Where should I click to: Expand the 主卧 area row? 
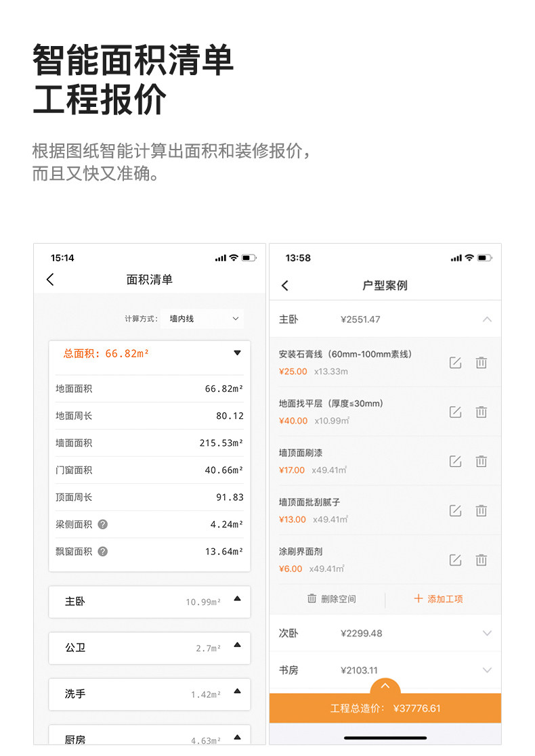[x=237, y=599]
